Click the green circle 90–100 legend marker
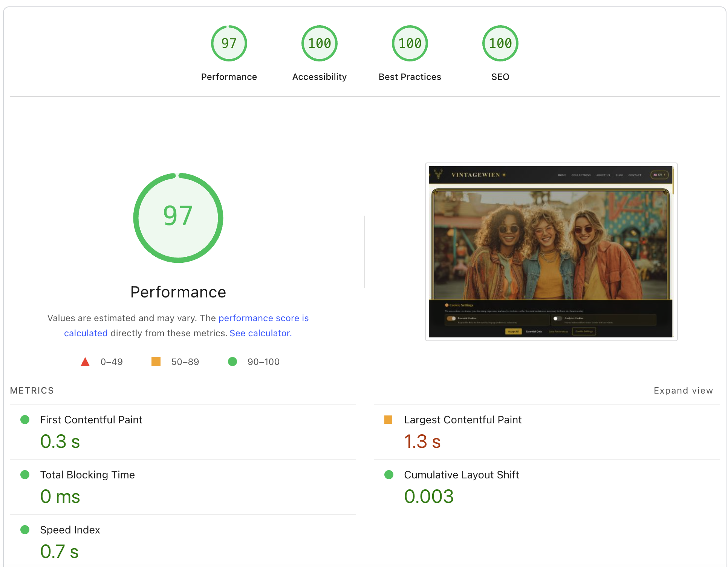728x567 pixels. point(232,362)
